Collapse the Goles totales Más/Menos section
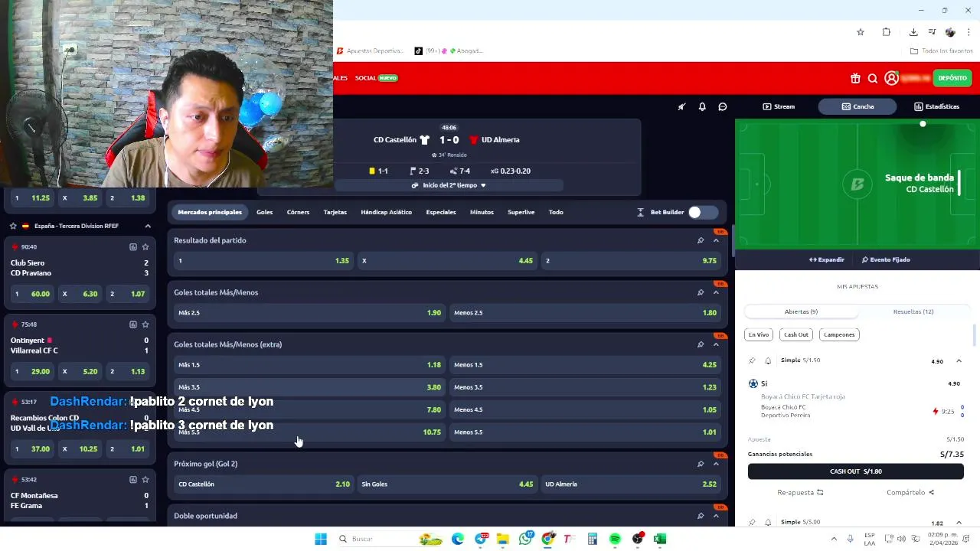This screenshot has width=980, height=551. click(716, 292)
